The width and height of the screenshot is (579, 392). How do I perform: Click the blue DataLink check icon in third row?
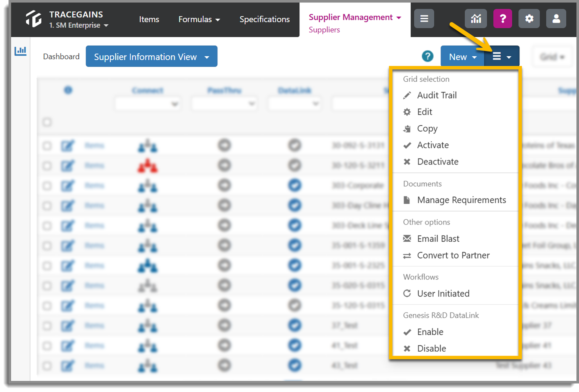(x=295, y=185)
